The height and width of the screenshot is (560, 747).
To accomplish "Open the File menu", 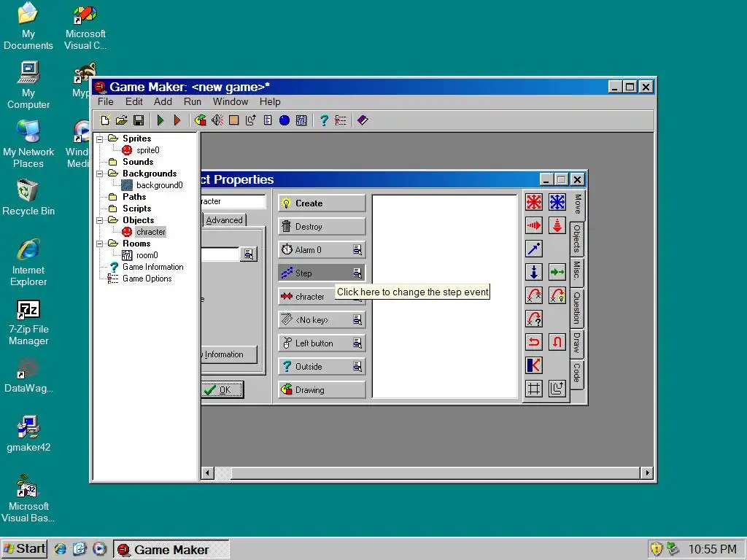I will point(105,102).
